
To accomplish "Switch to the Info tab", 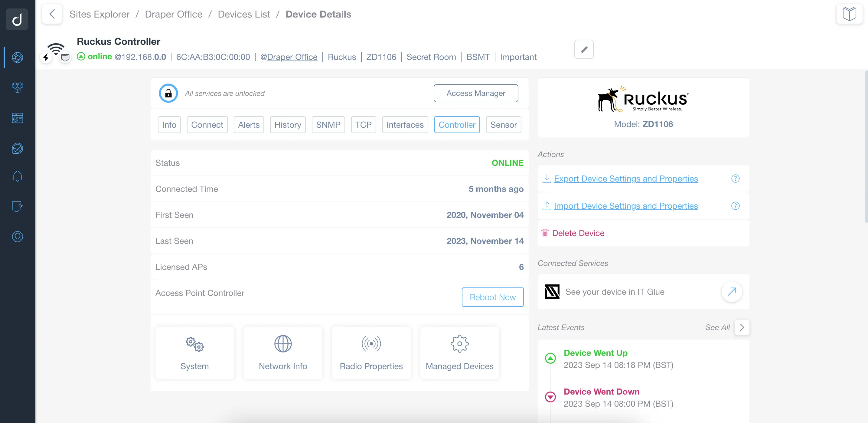I will pyautogui.click(x=169, y=125).
